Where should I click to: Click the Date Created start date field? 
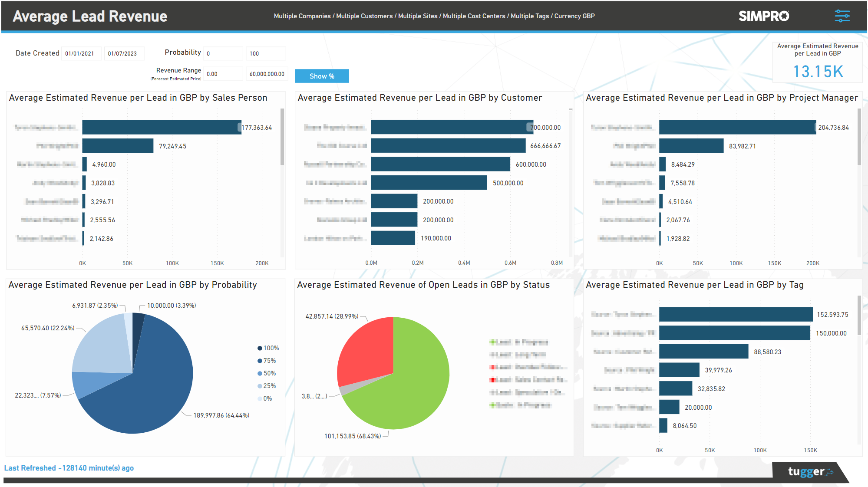coord(81,53)
